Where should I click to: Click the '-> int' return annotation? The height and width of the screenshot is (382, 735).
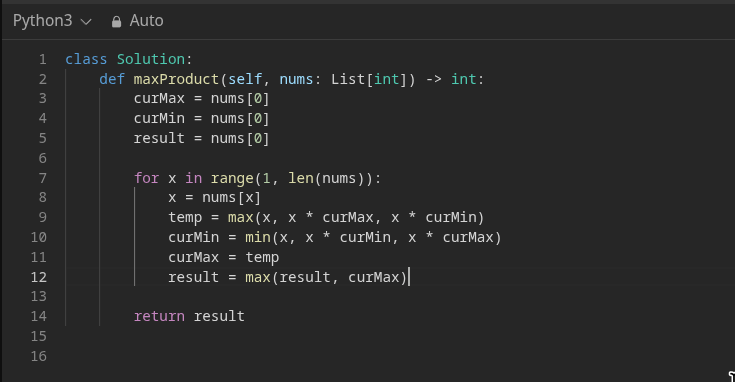451,79
